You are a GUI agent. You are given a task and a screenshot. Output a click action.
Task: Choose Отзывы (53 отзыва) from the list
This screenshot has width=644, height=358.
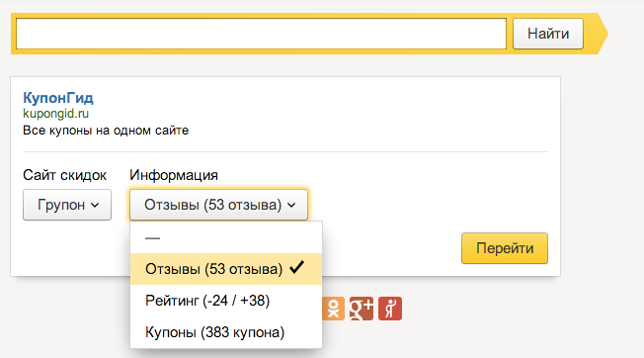tap(226, 269)
